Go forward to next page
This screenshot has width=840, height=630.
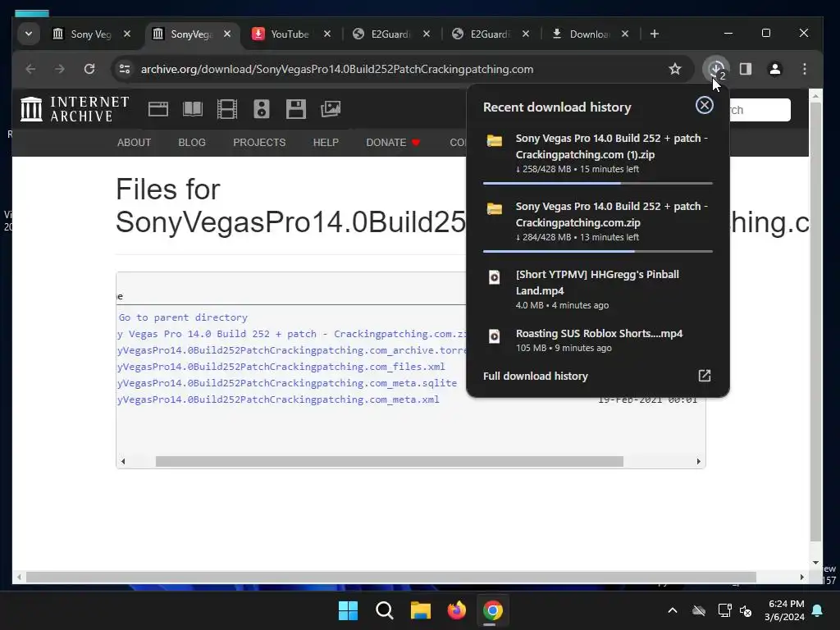pos(59,69)
